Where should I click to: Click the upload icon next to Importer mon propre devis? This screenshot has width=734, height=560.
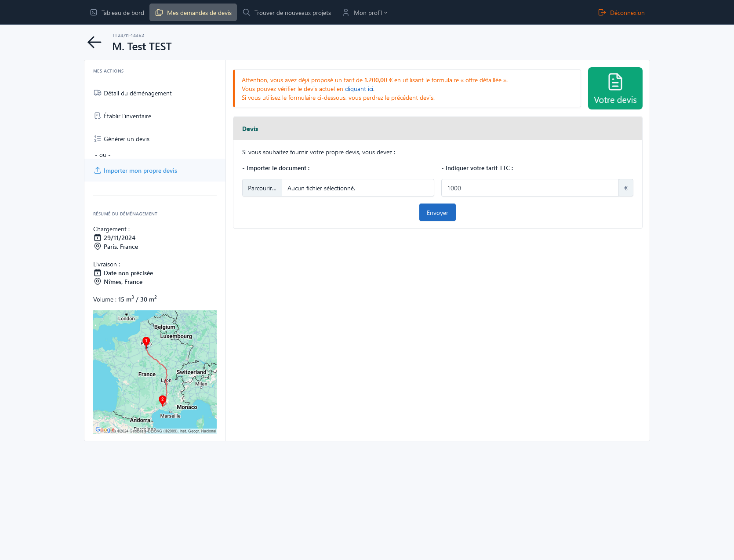click(98, 170)
